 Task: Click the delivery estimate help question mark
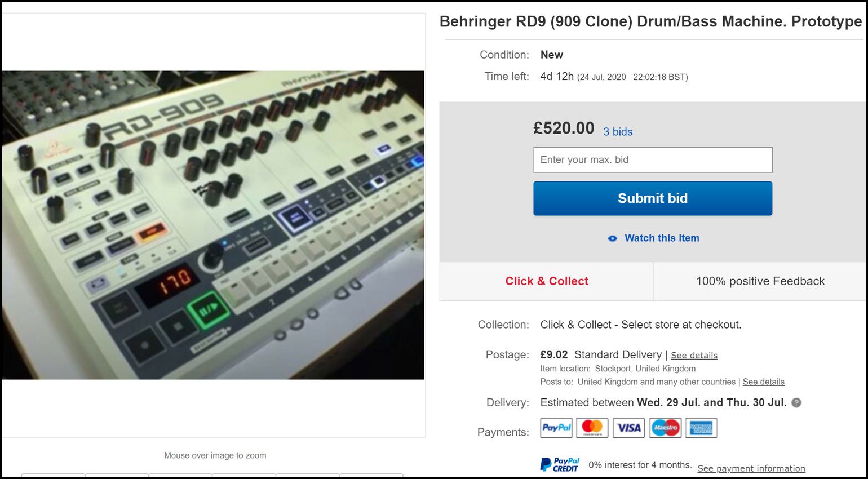tap(796, 402)
